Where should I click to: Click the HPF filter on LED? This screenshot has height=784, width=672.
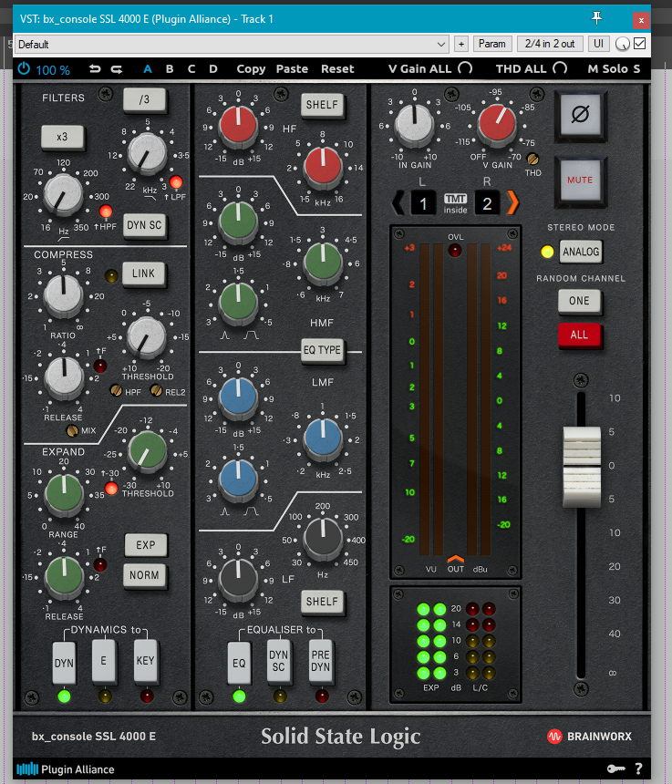tap(106, 211)
